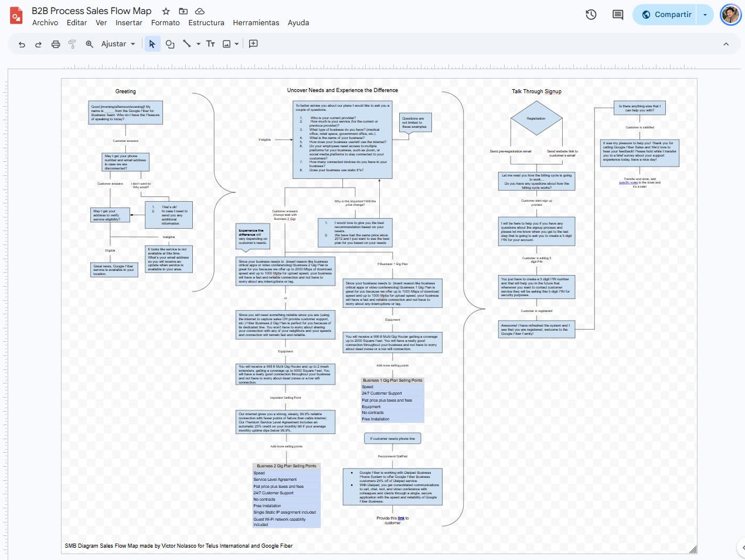Open the Google Drawings home logo
The height and width of the screenshot is (560, 745).
click(16, 16)
